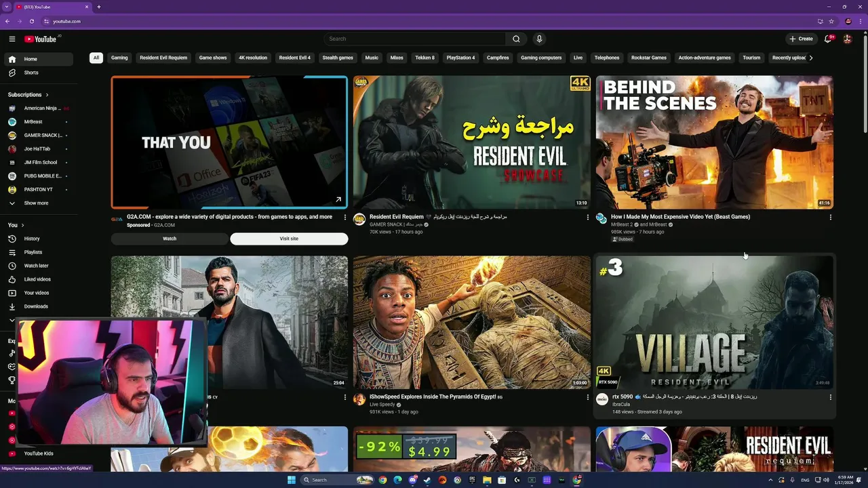Click the Create button
The image size is (868, 488).
(801, 39)
